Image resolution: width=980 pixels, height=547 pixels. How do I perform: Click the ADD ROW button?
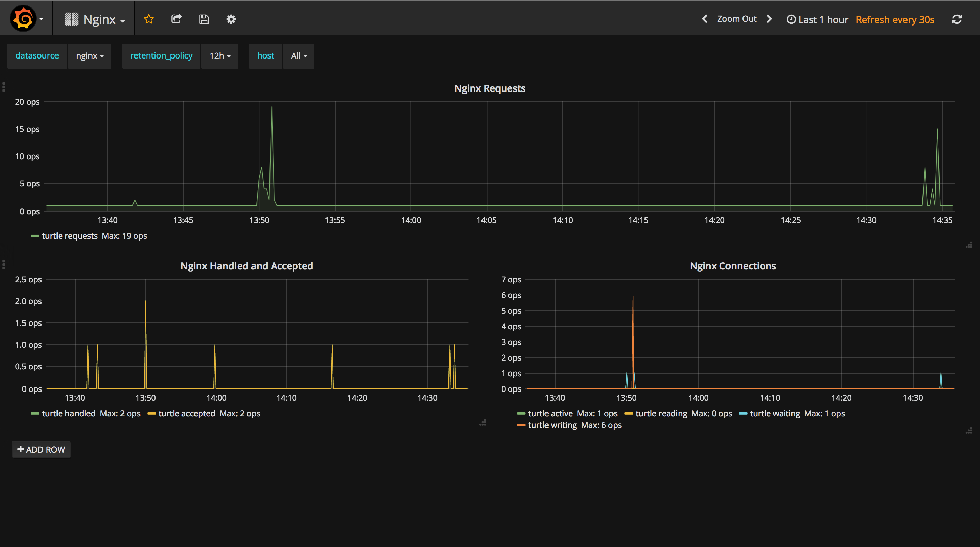pyautogui.click(x=41, y=450)
